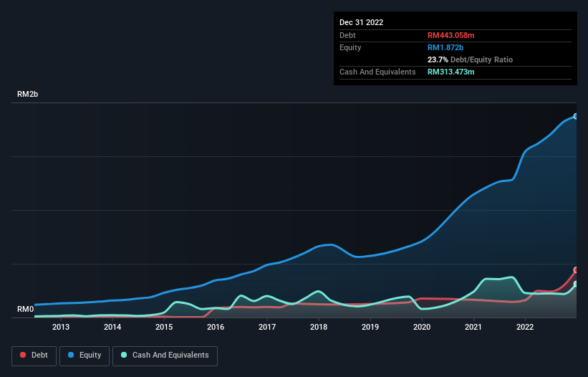Click the 2014 x-axis label
Viewport: 588px width, 377px height.
tap(112, 327)
